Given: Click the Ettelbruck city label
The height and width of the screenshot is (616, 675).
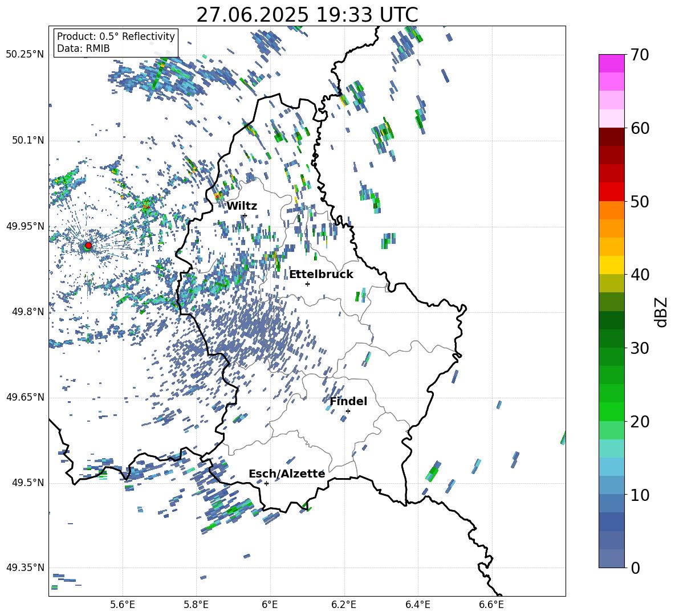Looking at the screenshot, I should click(x=321, y=275).
